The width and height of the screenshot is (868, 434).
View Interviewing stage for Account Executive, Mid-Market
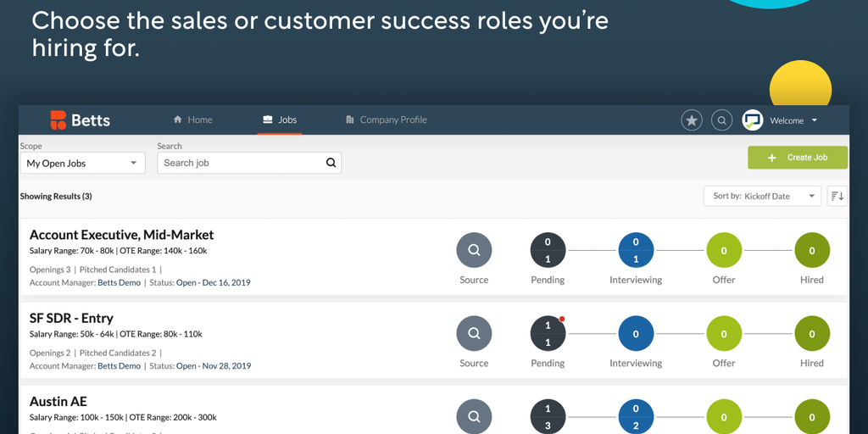click(x=636, y=251)
